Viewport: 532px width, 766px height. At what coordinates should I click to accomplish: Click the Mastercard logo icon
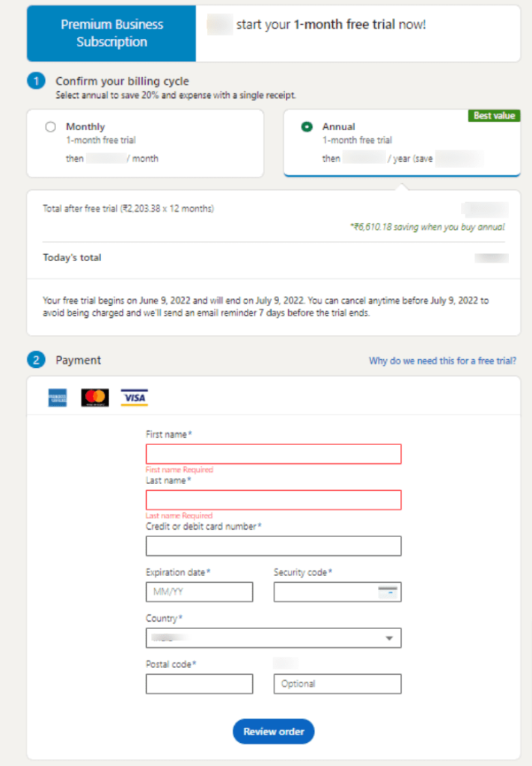tap(95, 398)
